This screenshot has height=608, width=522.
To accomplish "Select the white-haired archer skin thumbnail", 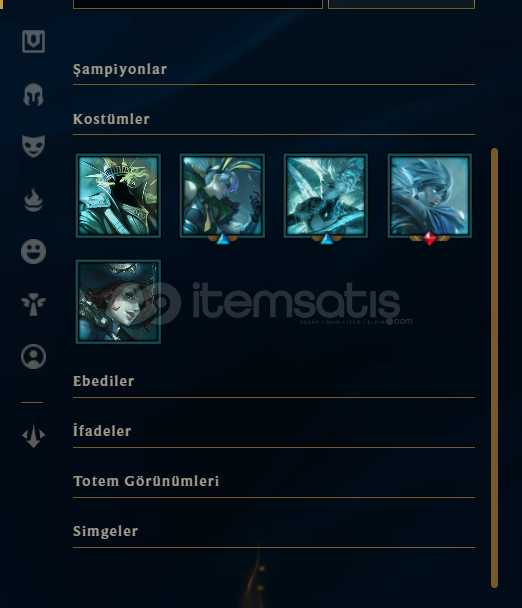I will (x=326, y=196).
